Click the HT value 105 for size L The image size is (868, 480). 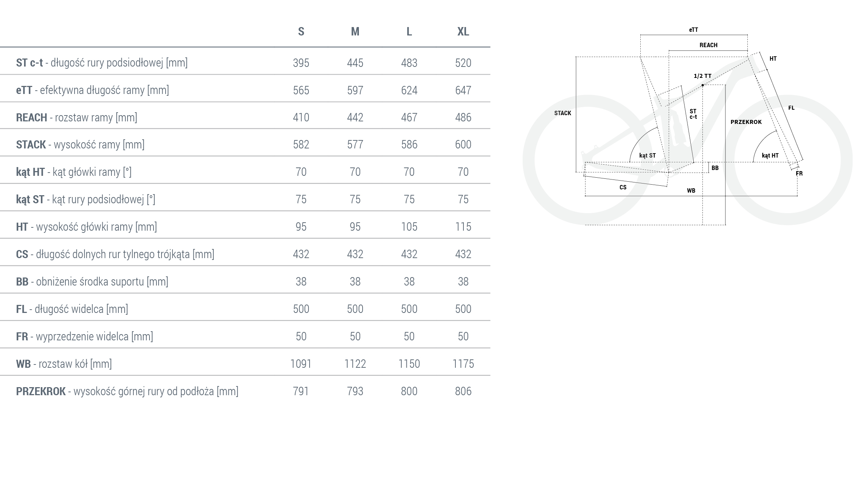click(x=409, y=227)
